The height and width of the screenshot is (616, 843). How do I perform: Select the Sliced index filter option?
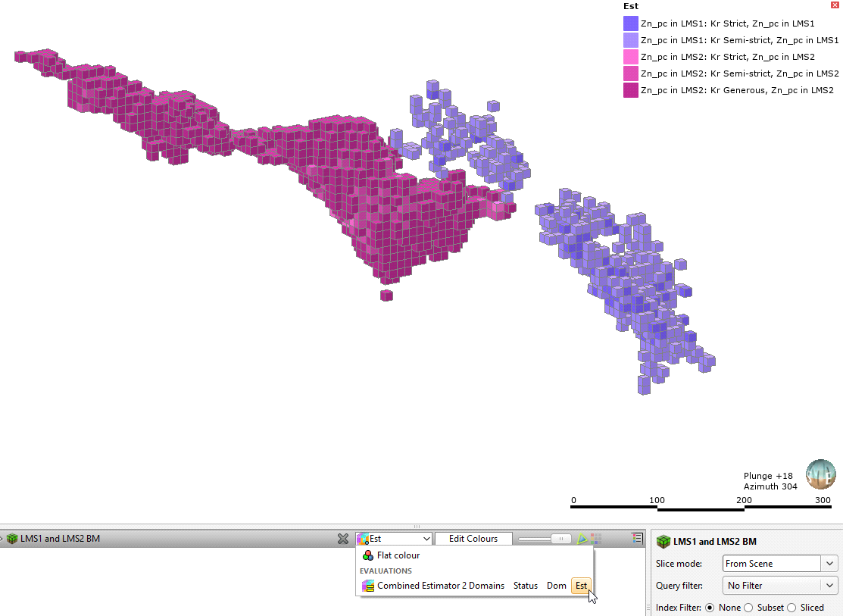click(791, 608)
